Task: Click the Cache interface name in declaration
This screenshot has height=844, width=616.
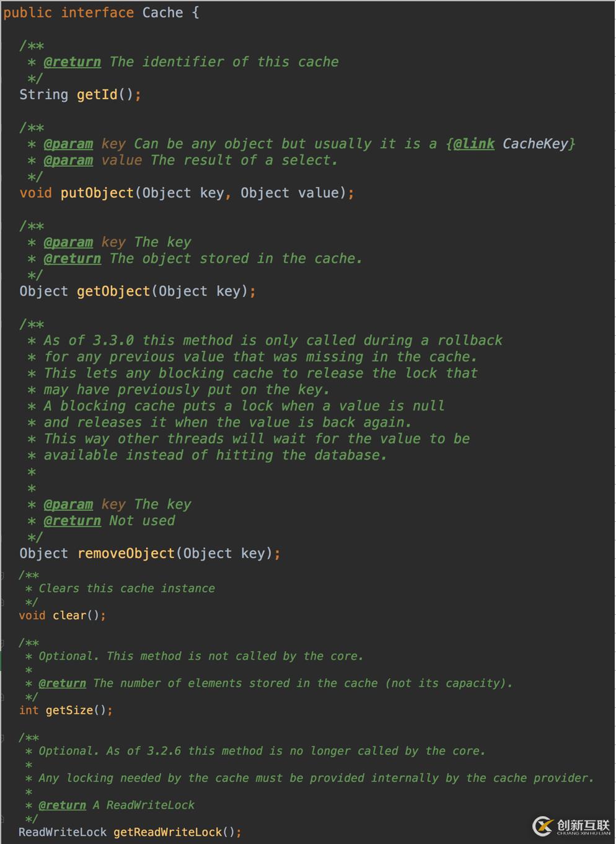Action: tap(162, 13)
